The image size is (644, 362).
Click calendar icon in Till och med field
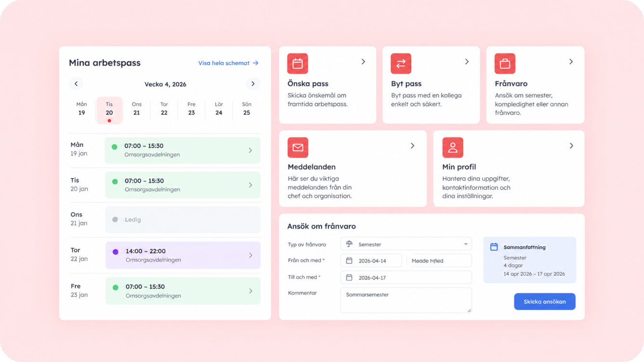[349, 277]
